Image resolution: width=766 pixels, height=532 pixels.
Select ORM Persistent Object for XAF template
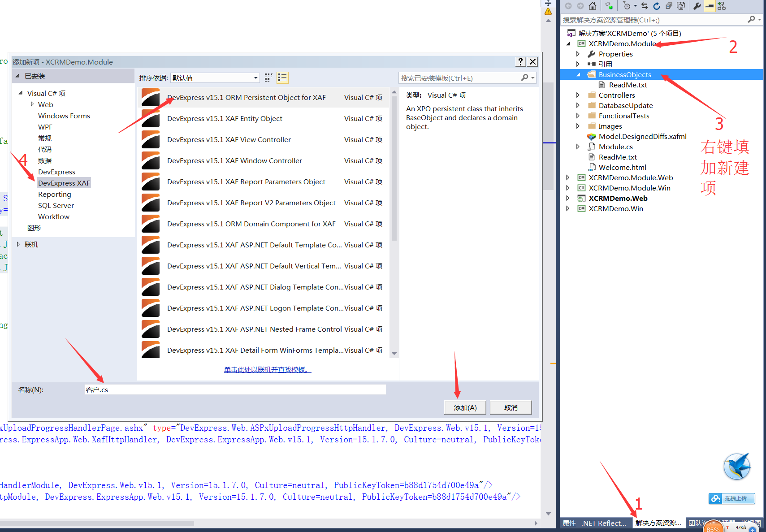(x=264, y=97)
